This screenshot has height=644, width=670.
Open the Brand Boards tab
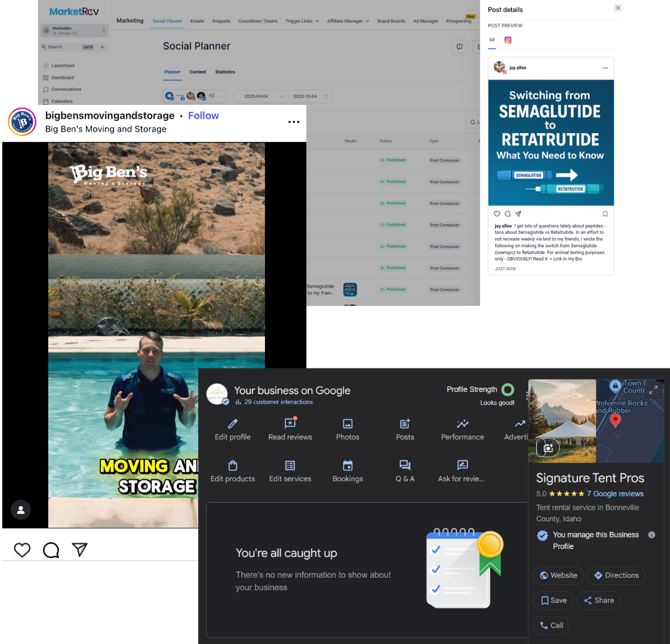pos(391,21)
